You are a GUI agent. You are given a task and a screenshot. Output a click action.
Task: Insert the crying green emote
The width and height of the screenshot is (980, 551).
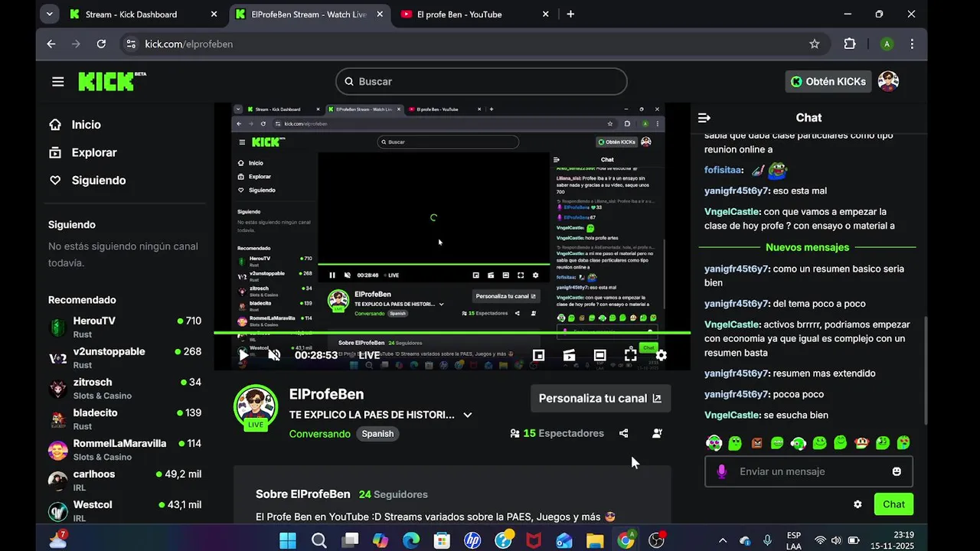click(903, 443)
